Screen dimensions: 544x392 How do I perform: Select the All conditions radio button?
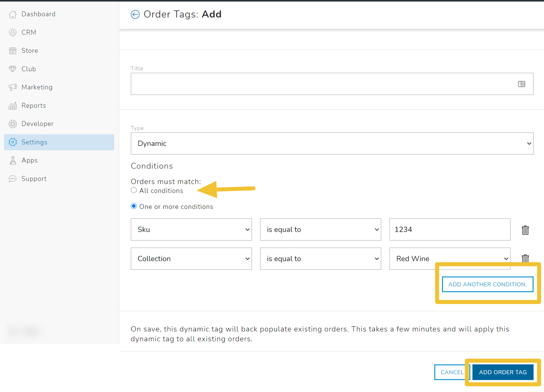134,190
